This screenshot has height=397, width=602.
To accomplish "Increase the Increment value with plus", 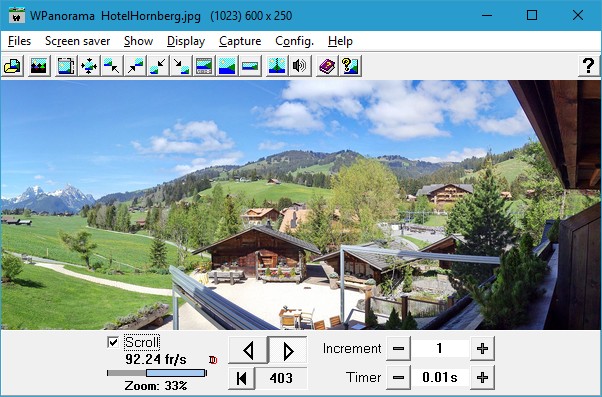I will point(482,349).
